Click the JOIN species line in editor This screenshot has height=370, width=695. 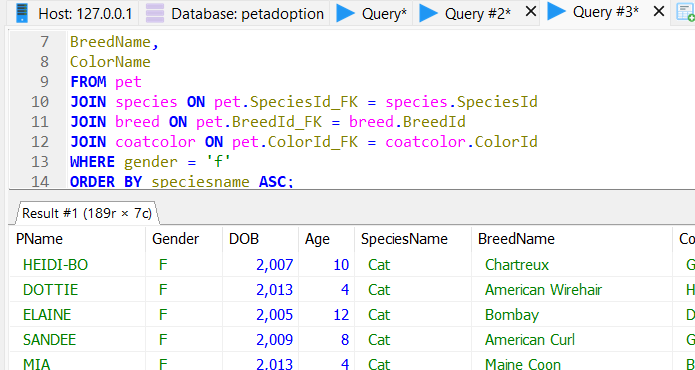(x=304, y=102)
